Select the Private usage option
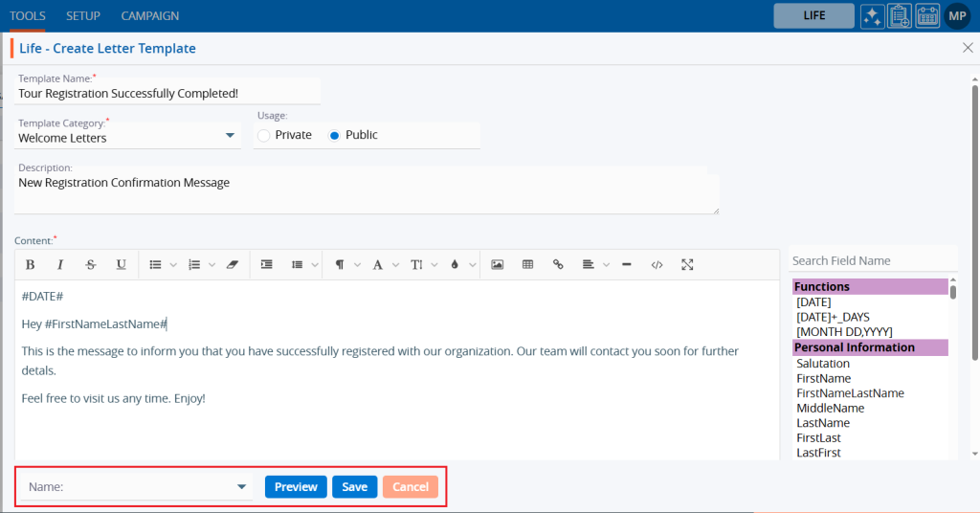980x513 pixels. (x=264, y=136)
